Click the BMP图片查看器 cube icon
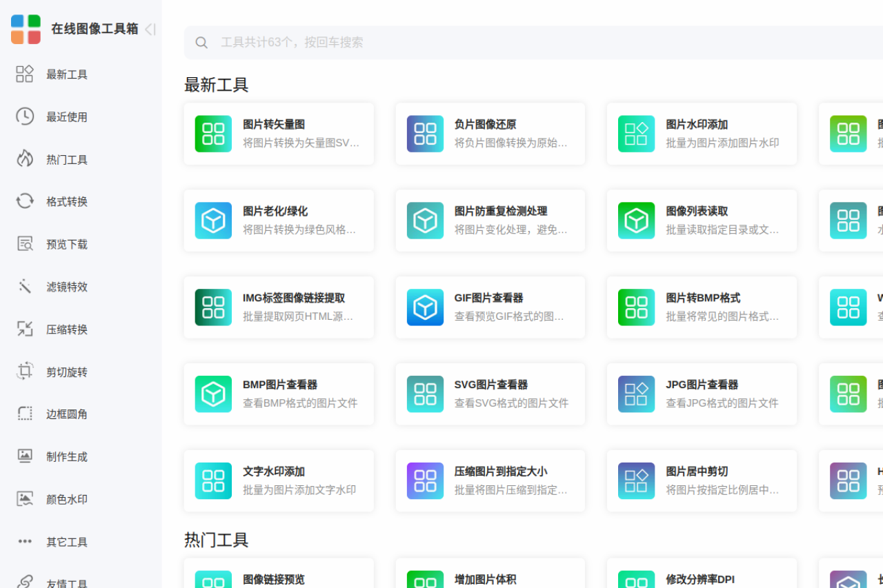The width and height of the screenshot is (883, 588). [213, 394]
